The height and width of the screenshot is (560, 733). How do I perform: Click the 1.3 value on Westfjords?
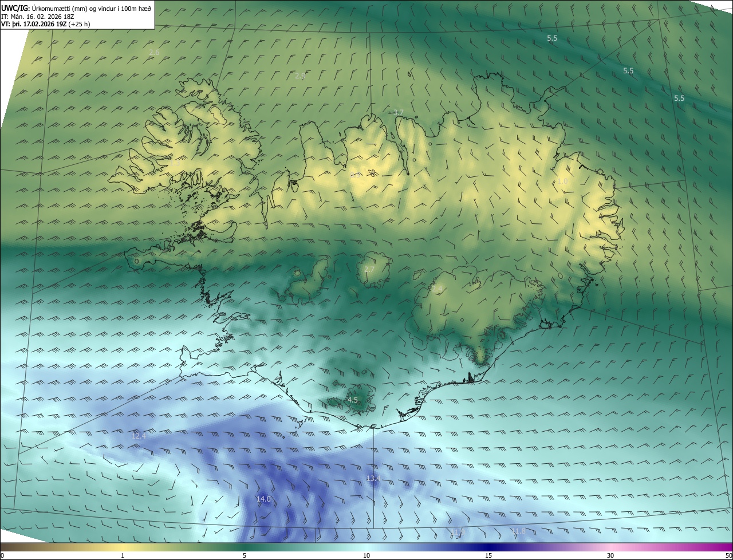click(175, 163)
